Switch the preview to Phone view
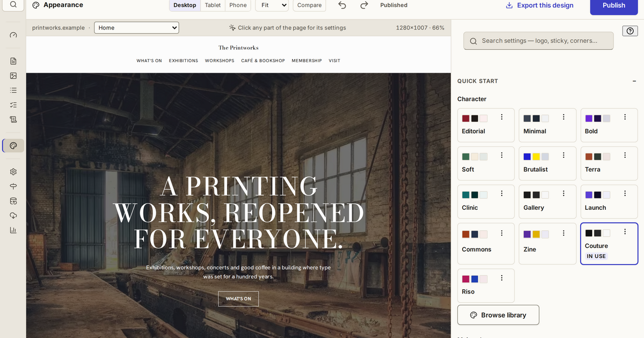 coord(238,5)
